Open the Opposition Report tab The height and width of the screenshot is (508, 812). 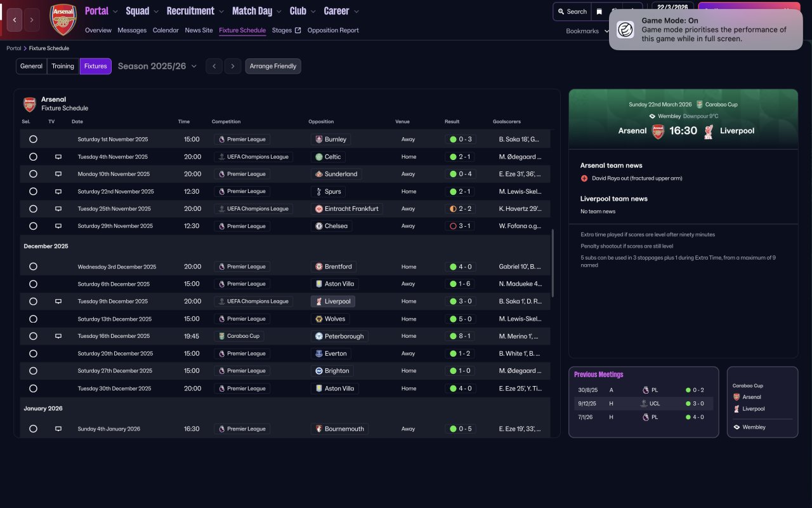pyautogui.click(x=333, y=30)
